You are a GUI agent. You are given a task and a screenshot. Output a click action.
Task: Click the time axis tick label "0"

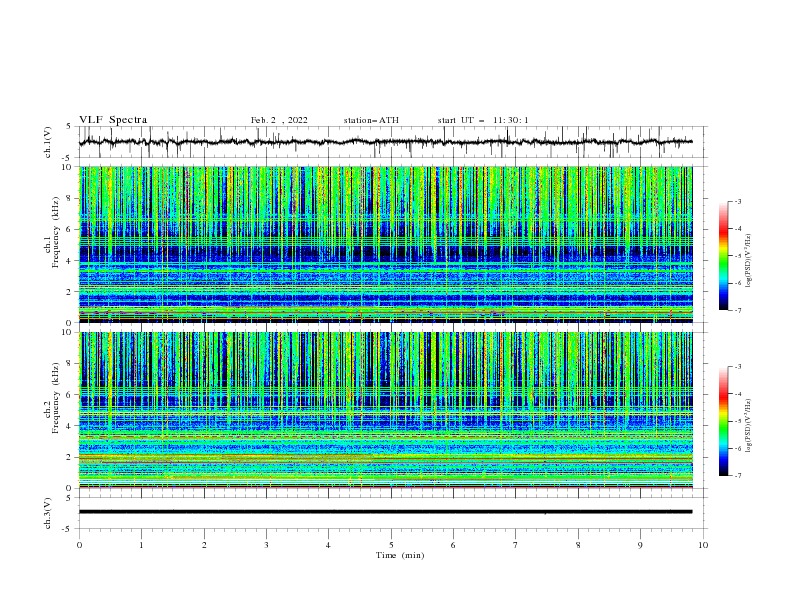[x=79, y=545]
